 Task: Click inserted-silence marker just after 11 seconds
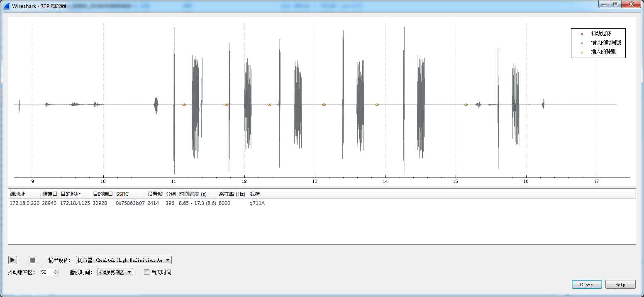pyautogui.click(x=183, y=105)
